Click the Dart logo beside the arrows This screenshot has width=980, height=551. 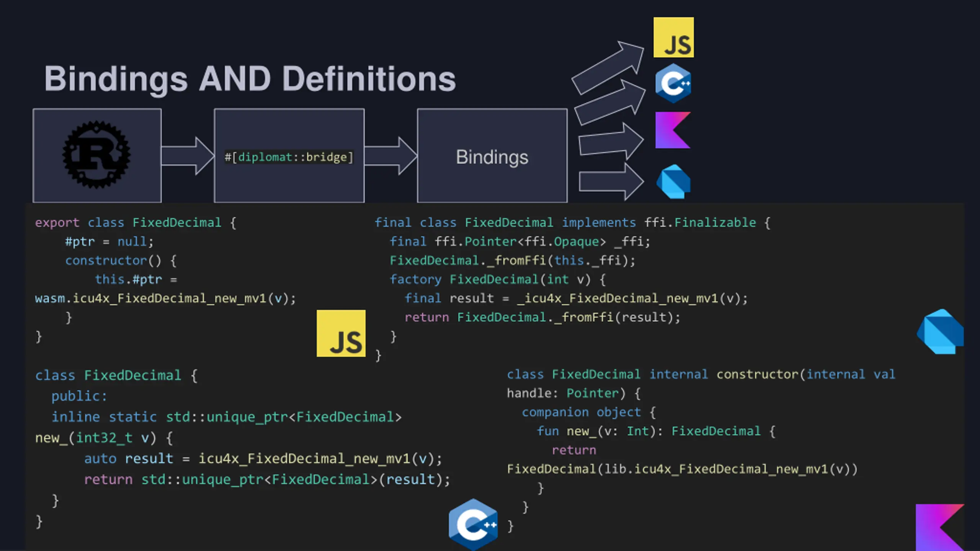(673, 181)
